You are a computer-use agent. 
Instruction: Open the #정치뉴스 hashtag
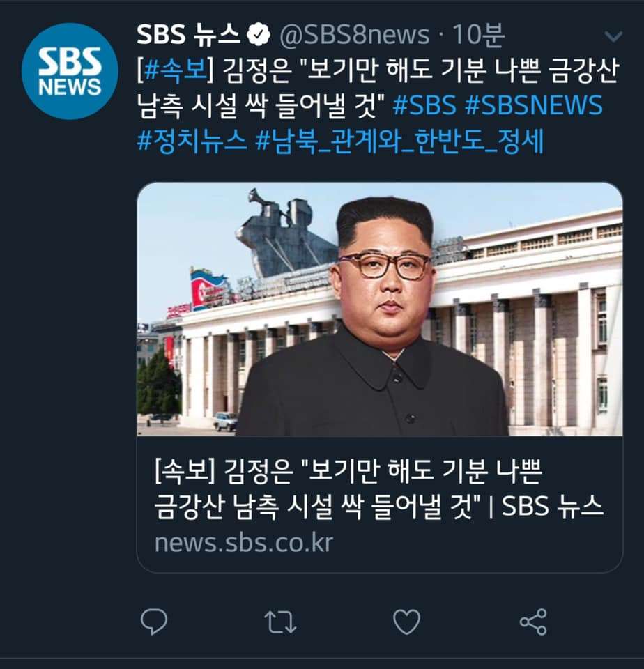(192, 140)
